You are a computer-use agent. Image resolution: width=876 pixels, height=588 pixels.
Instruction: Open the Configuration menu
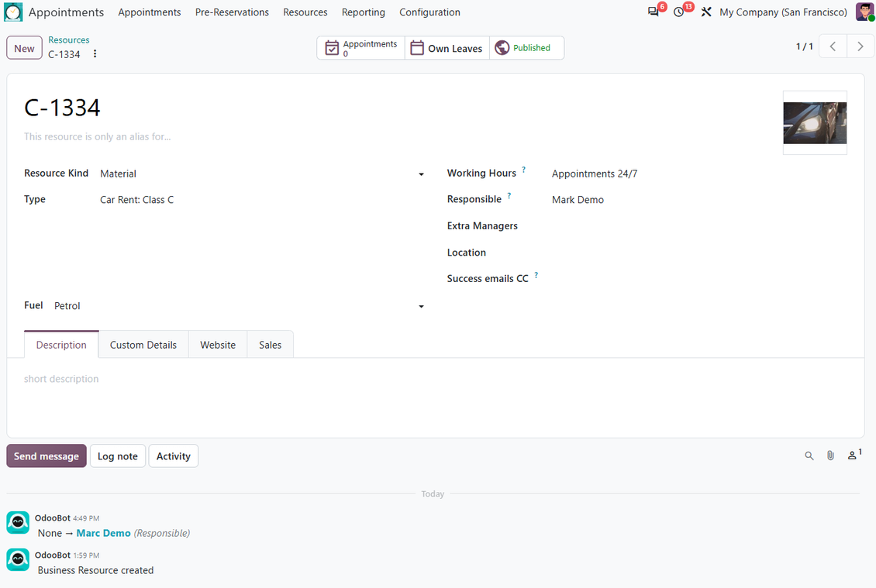[x=429, y=12]
